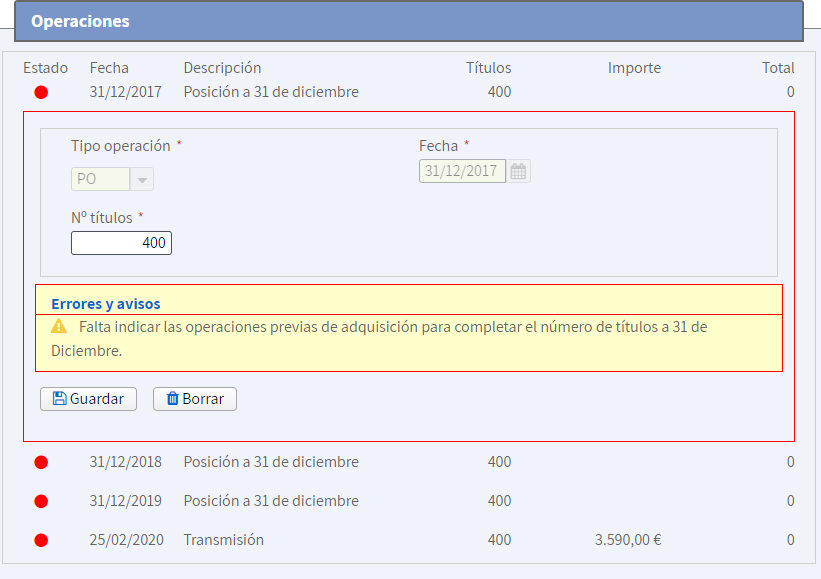Click the yellow warning triangle icon

click(x=59, y=326)
